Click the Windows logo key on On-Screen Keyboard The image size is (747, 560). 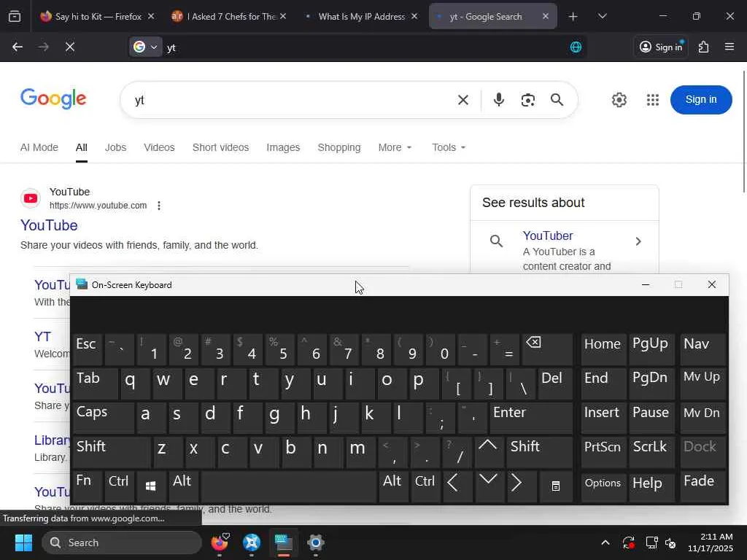click(150, 486)
